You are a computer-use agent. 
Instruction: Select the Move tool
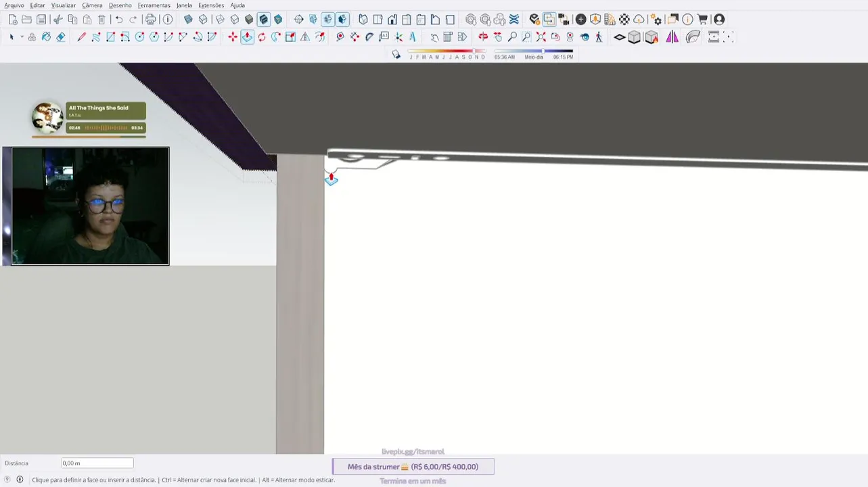pyautogui.click(x=233, y=37)
